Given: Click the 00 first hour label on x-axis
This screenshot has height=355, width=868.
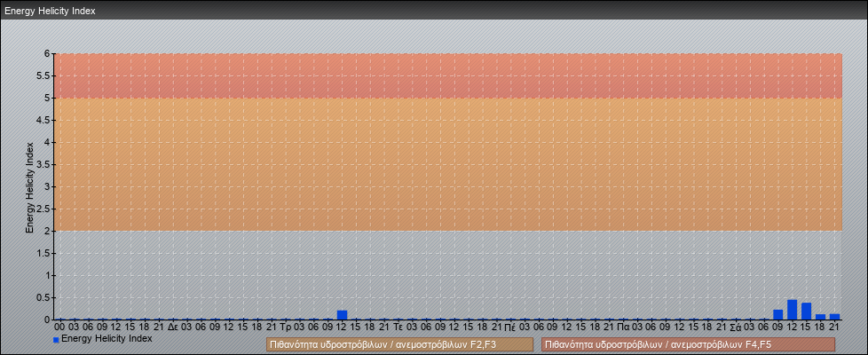Looking at the screenshot, I should click(59, 327).
